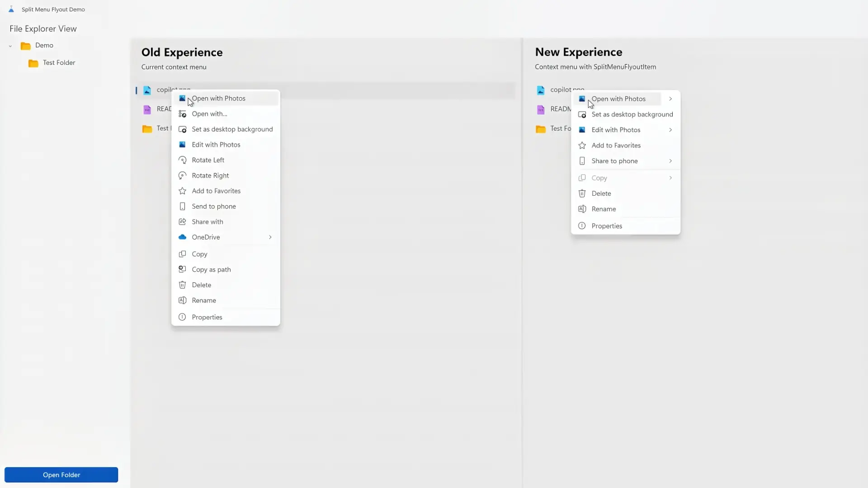
Task: Expand Edit with Photos submenu arrow
Action: (x=670, y=130)
